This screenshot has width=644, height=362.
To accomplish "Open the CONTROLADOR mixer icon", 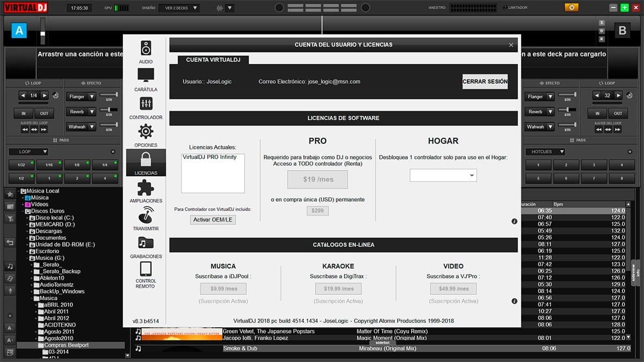I will 145,104.
